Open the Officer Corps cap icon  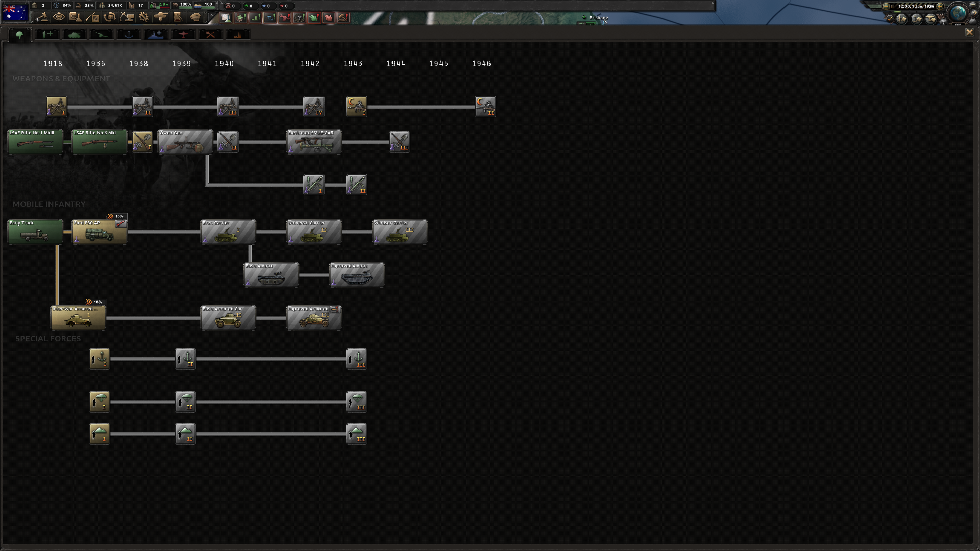[195, 17]
